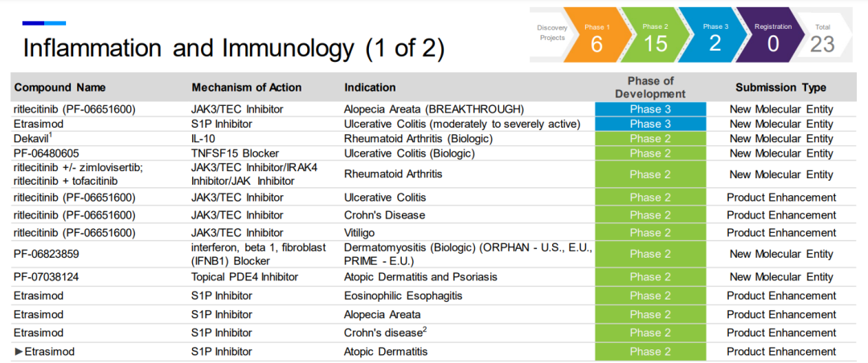
Task: Click the PF-06823859 compound entry
Action: 46,254
